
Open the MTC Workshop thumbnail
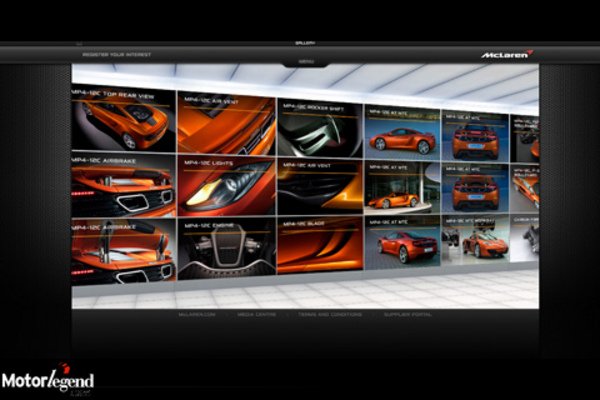[x=476, y=240]
